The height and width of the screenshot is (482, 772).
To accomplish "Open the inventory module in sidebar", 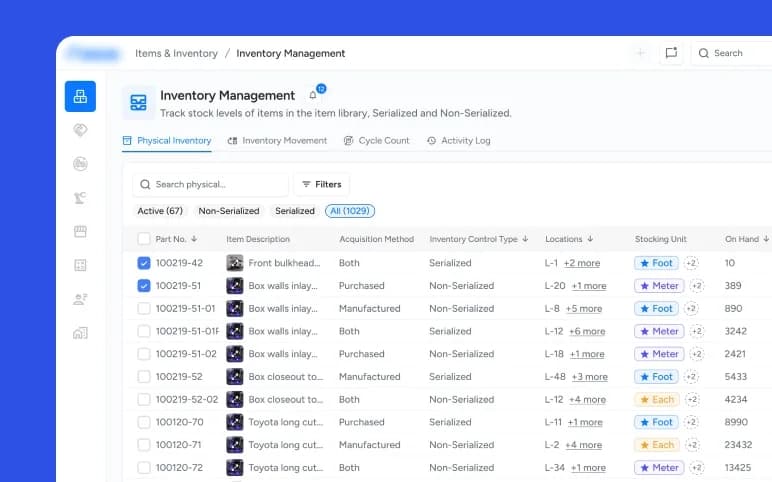I will [x=80, y=96].
